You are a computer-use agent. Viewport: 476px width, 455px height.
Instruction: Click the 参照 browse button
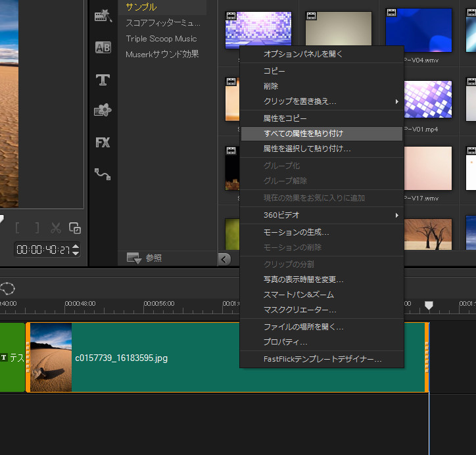pos(145,258)
